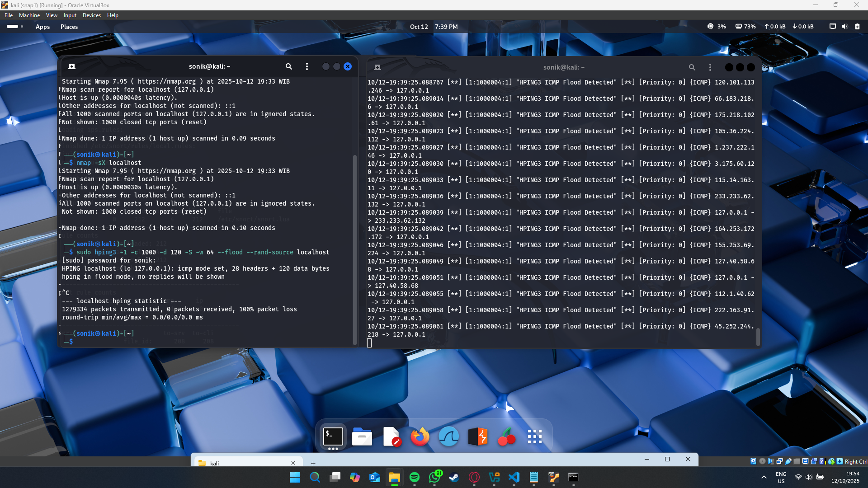Click VirtualBox shared folders status icon
The width and height of the screenshot is (868, 488).
[x=797, y=461]
